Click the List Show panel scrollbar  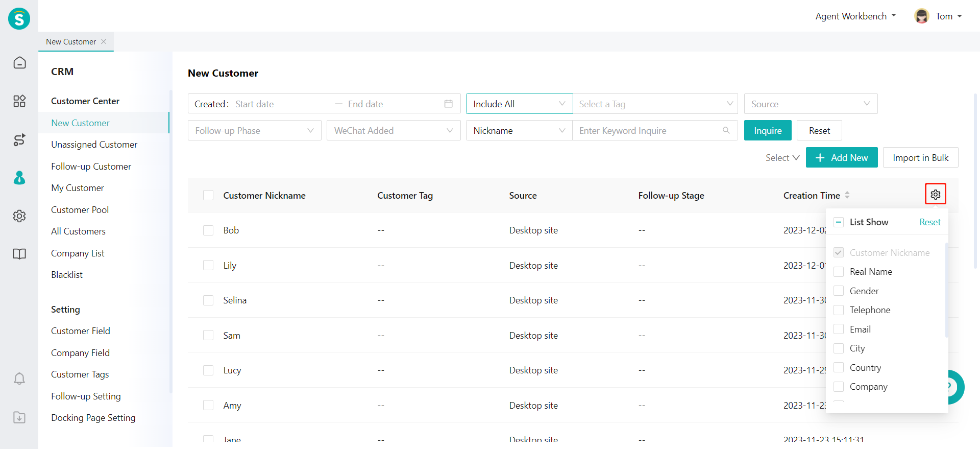click(946, 290)
